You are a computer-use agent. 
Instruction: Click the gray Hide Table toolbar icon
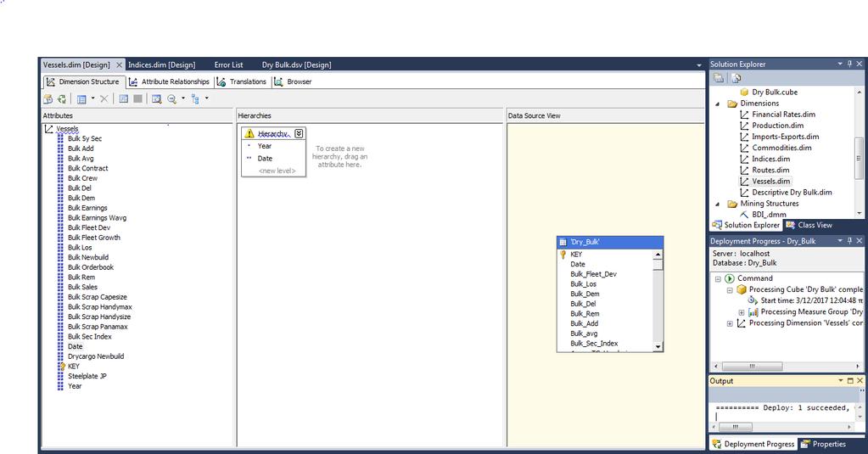[x=137, y=98]
